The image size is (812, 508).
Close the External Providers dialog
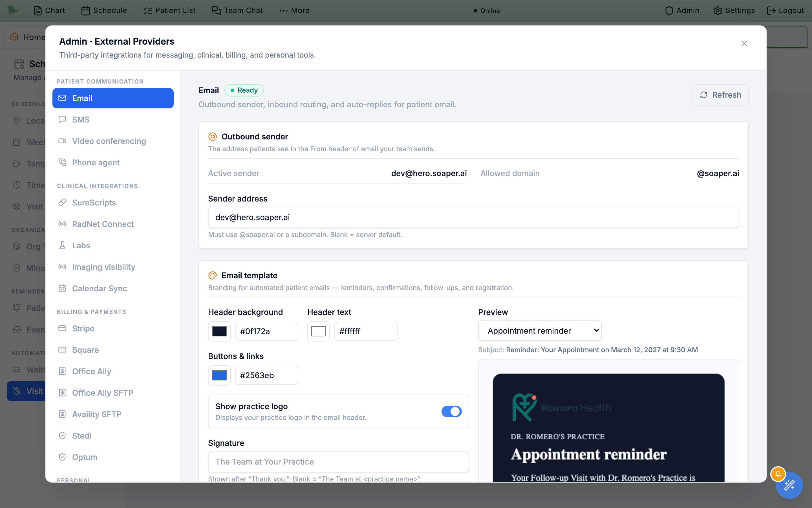pos(744,44)
